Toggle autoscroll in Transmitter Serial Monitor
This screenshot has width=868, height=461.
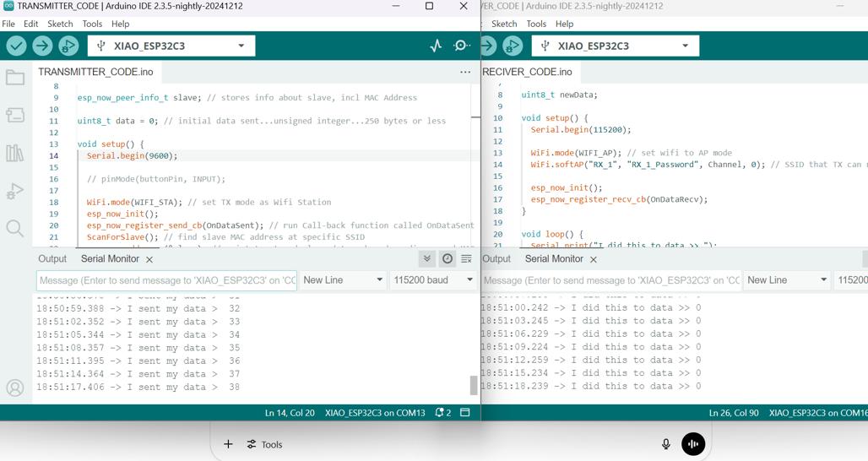coord(426,258)
